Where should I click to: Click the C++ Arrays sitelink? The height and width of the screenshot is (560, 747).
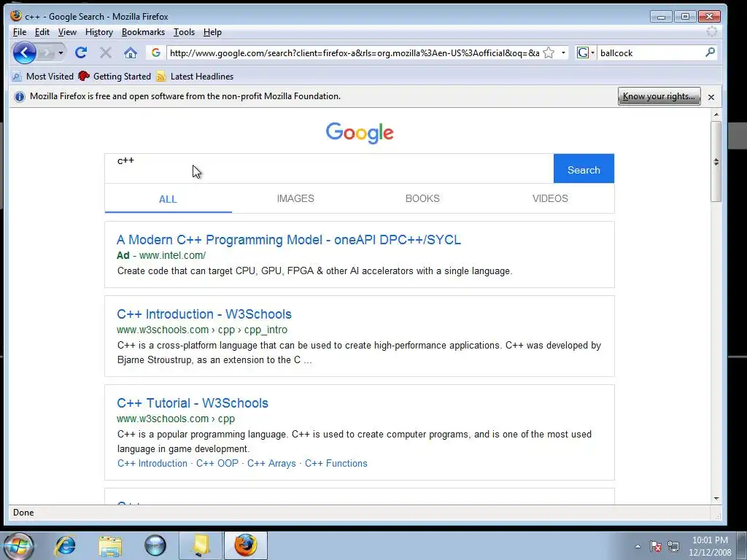(x=271, y=463)
